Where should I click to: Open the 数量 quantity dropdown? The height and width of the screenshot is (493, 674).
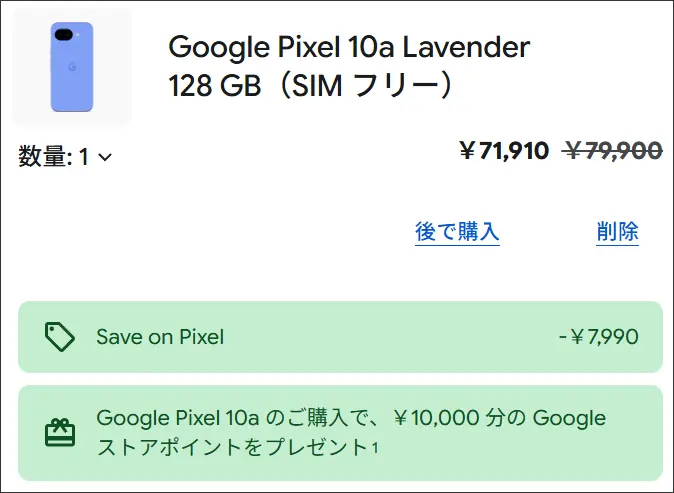(x=65, y=156)
